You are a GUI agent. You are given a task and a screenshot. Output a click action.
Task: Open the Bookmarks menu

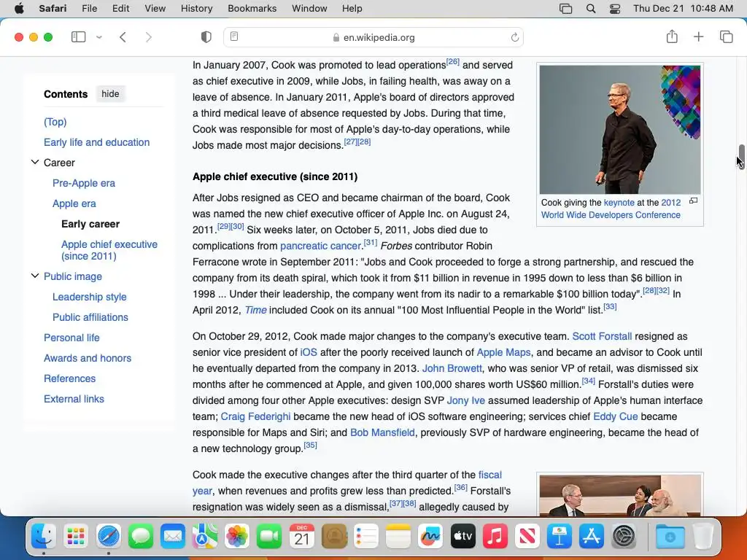pyautogui.click(x=252, y=8)
